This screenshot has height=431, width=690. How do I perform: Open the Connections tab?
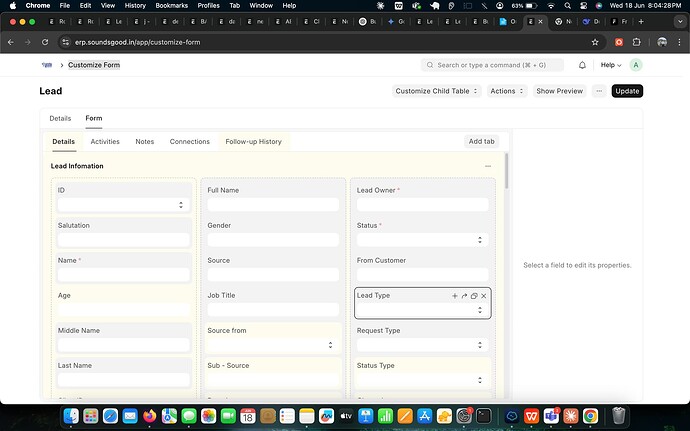(x=190, y=142)
